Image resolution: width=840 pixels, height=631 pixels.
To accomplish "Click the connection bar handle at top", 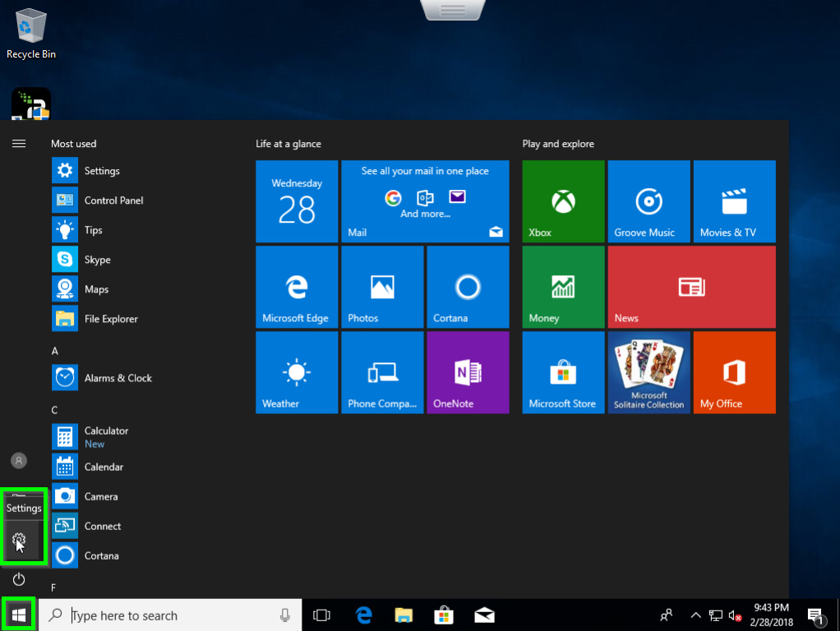I will (x=453, y=10).
